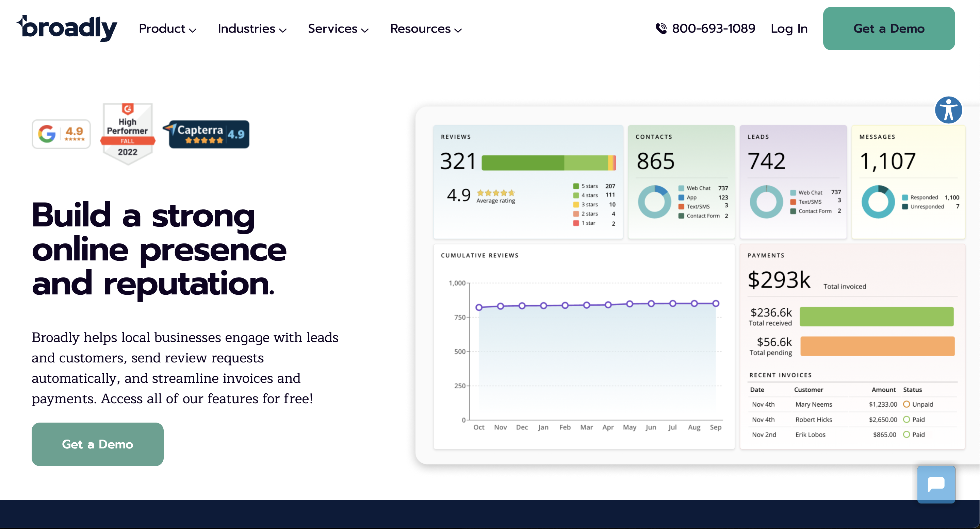Image resolution: width=980 pixels, height=529 pixels.
Task: Click the header Get a Demo button
Action: click(889, 29)
